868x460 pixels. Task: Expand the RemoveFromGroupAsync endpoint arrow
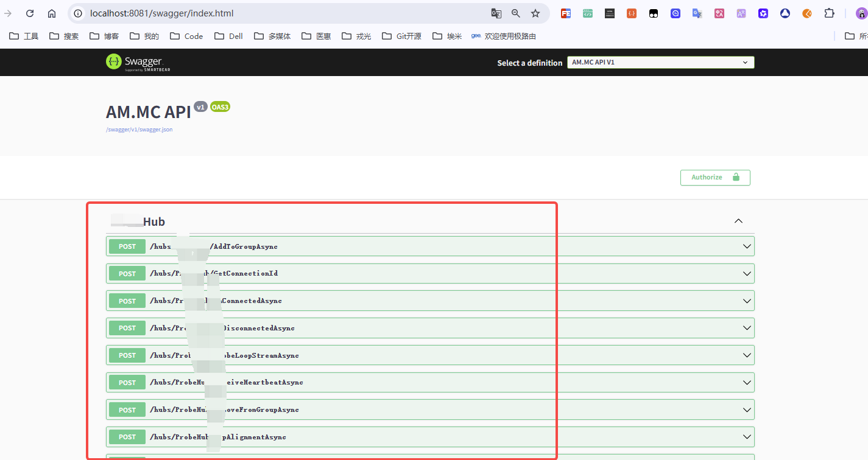coord(747,410)
